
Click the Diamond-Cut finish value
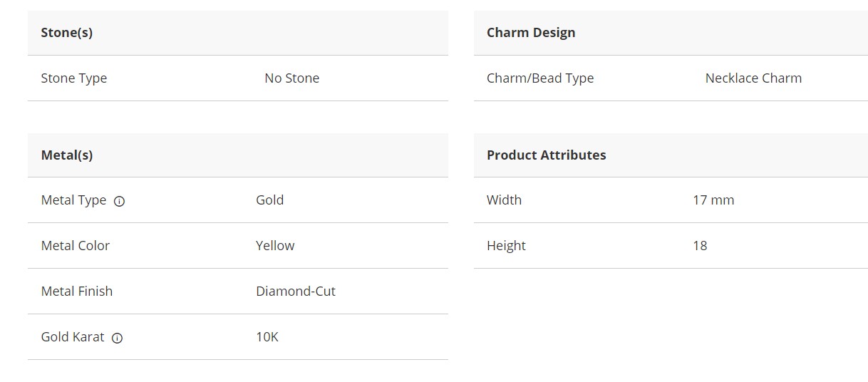pyautogui.click(x=296, y=291)
